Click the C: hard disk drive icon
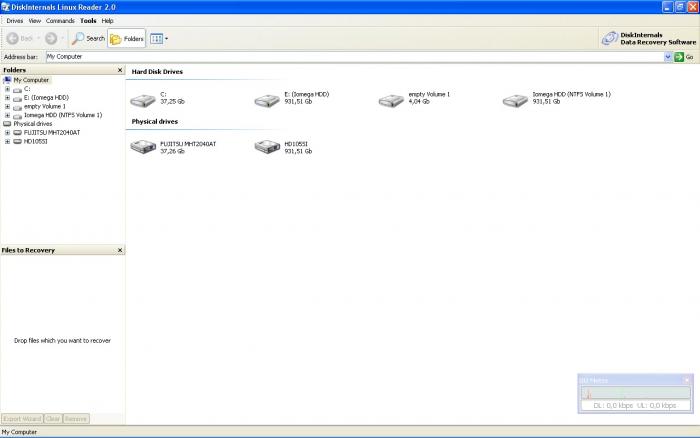This screenshot has width=700, height=438. click(143, 100)
